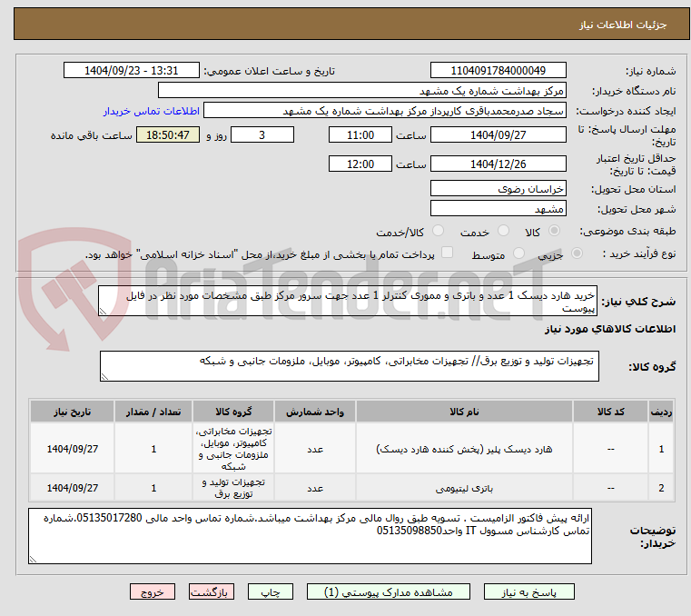Choose the 'متوسط' radio option

click(519, 254)
